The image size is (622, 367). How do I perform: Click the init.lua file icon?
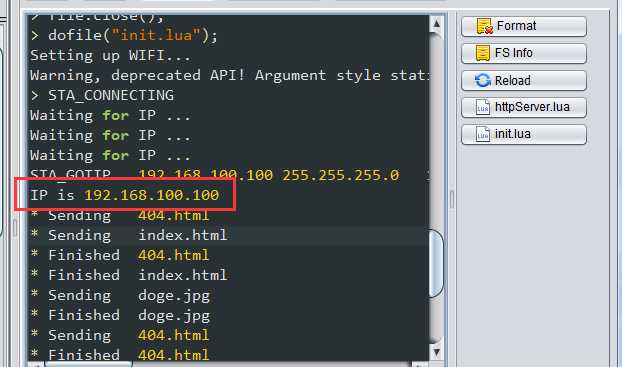[x=483, y=135]
